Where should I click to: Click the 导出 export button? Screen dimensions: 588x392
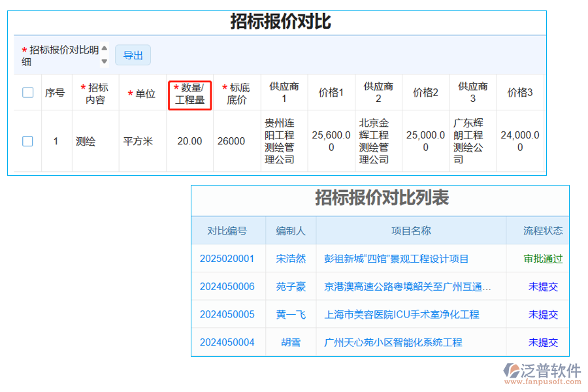133,55
